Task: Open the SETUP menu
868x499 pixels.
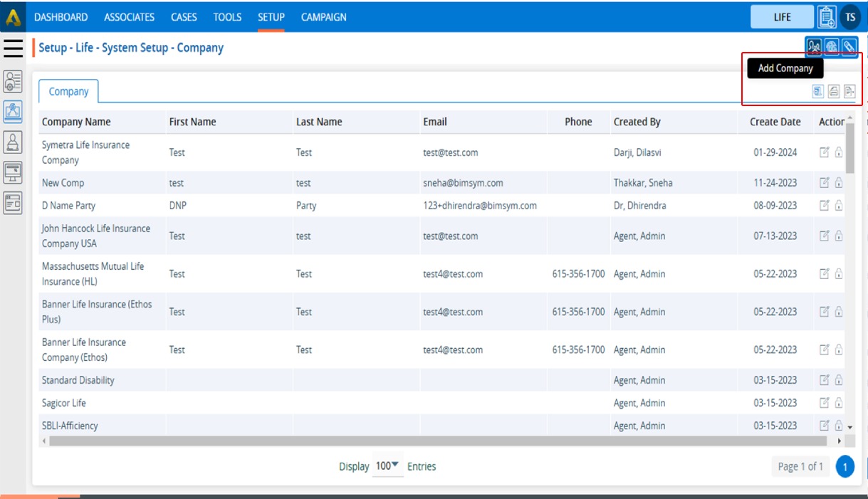Action: [x=271, y=17]
